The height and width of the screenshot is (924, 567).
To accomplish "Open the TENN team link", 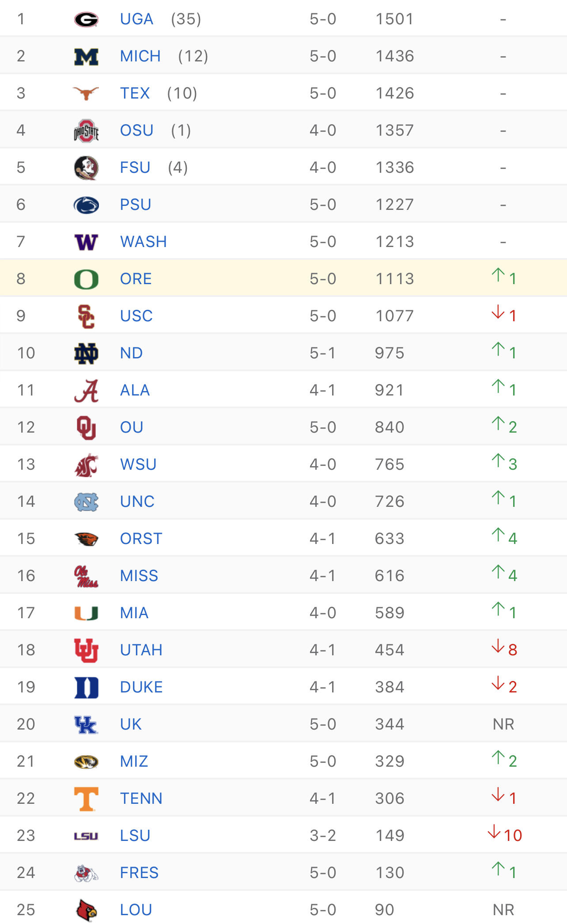I will click(141, 799).
